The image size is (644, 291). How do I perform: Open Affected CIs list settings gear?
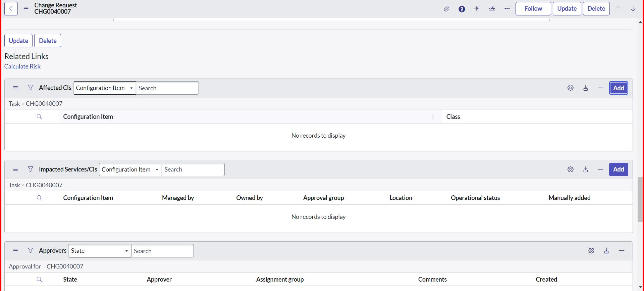(x=571, y=88)
